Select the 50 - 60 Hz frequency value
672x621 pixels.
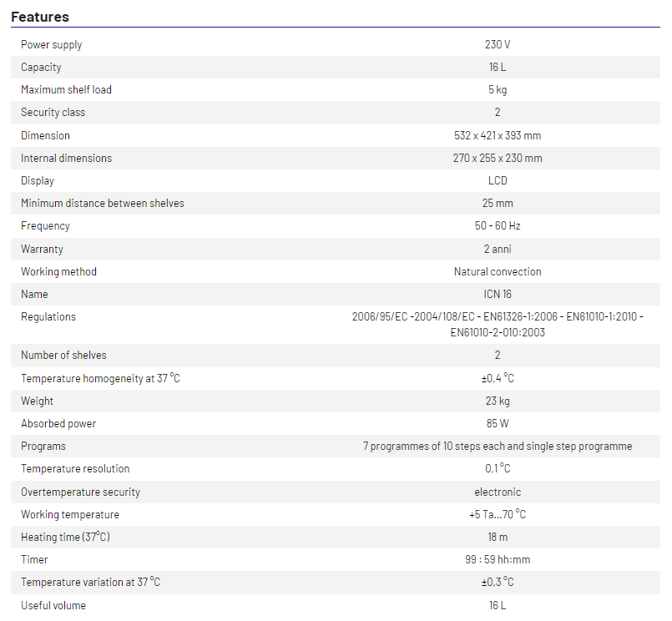(497, 225)
